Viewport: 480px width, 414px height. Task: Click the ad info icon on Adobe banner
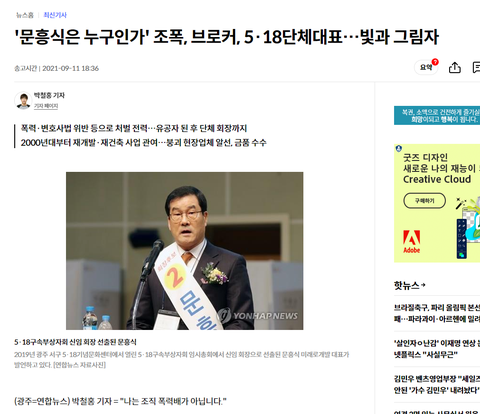398,148
